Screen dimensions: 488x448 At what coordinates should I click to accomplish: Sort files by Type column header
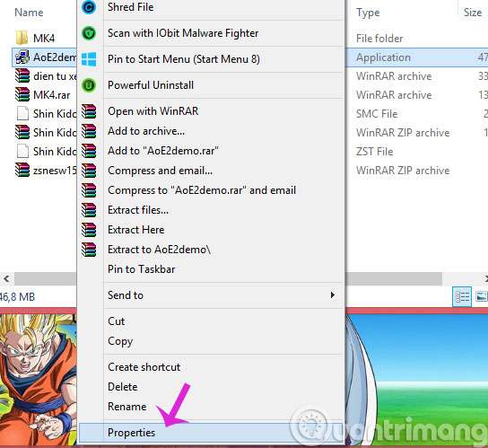pos(368,13)
